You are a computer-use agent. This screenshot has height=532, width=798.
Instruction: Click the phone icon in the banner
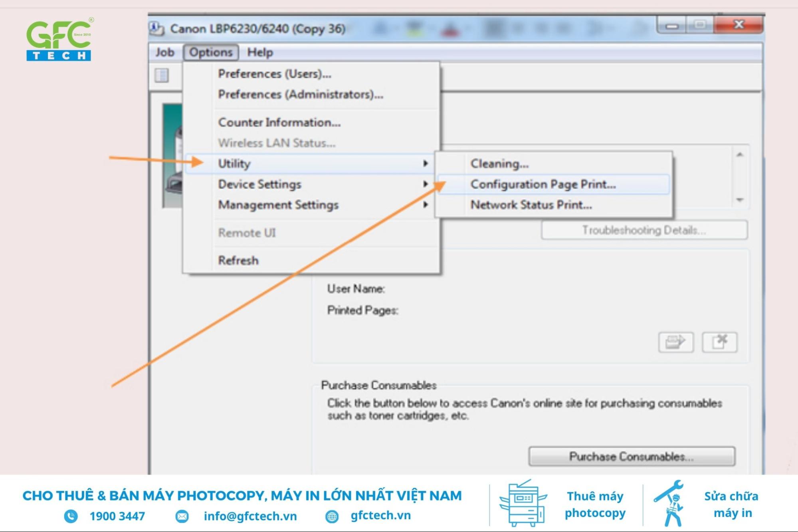pos(71,516)
